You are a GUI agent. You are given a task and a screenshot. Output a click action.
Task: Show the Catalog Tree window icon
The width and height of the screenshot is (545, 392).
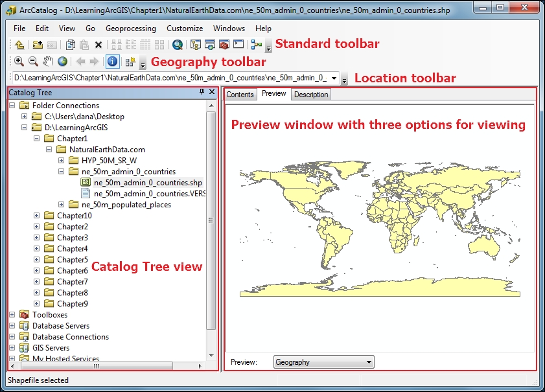196,45
